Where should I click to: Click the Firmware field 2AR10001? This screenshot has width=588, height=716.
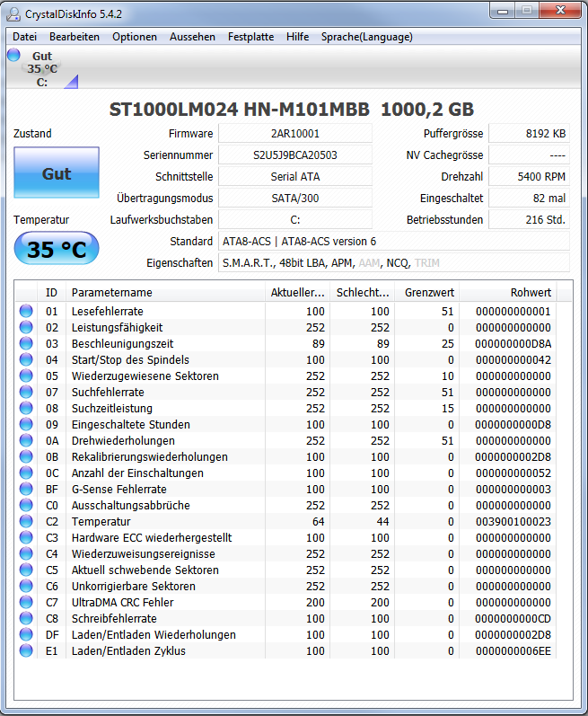(295, 133)
